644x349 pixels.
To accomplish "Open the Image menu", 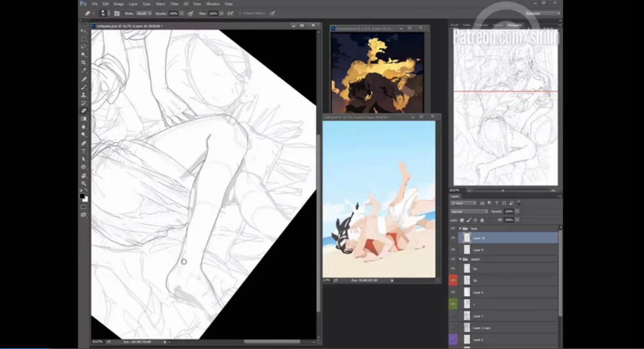I will [x=119, y=4].
